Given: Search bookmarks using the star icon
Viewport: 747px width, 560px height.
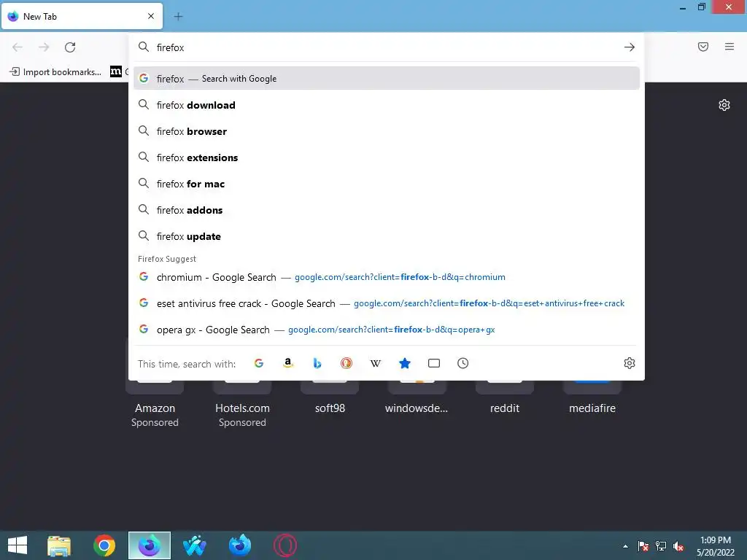Looking at the screenshot, I should pos(404,363).
